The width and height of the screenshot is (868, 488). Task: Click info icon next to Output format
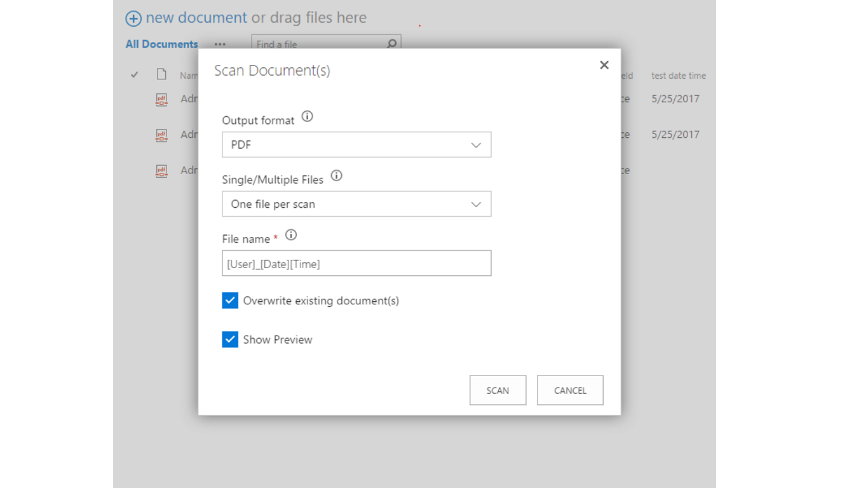click(307, 117)
